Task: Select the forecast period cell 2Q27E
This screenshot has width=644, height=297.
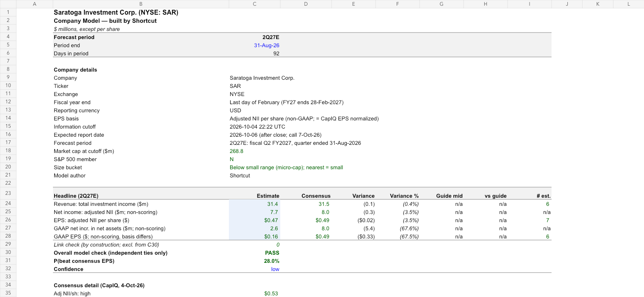Action: pyautogui.click(x=270, y=37)
